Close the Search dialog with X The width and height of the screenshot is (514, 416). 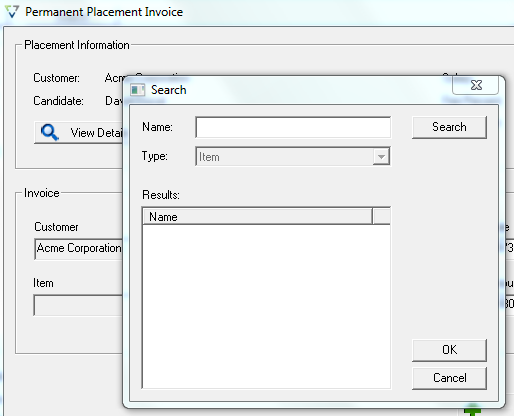pos(476,85)
